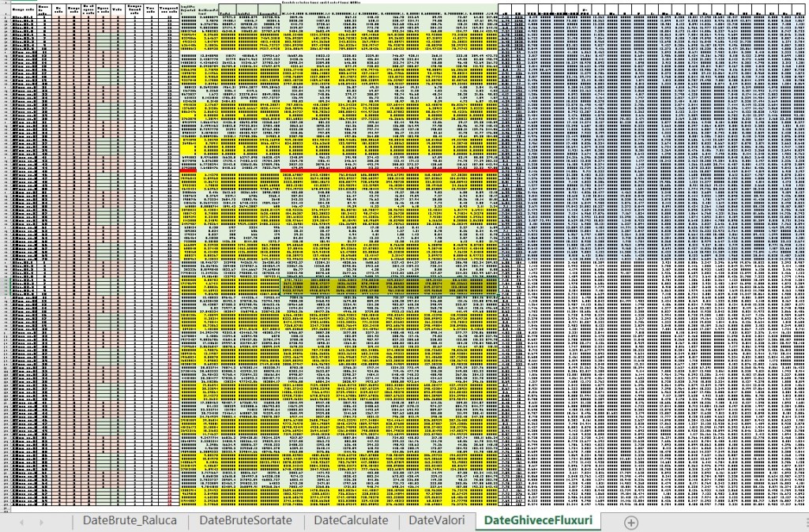Select the DateCalculate sheet tab
The height and width of the screenshot is (532, 809).
pyautogui.click(x=351, y=521)
